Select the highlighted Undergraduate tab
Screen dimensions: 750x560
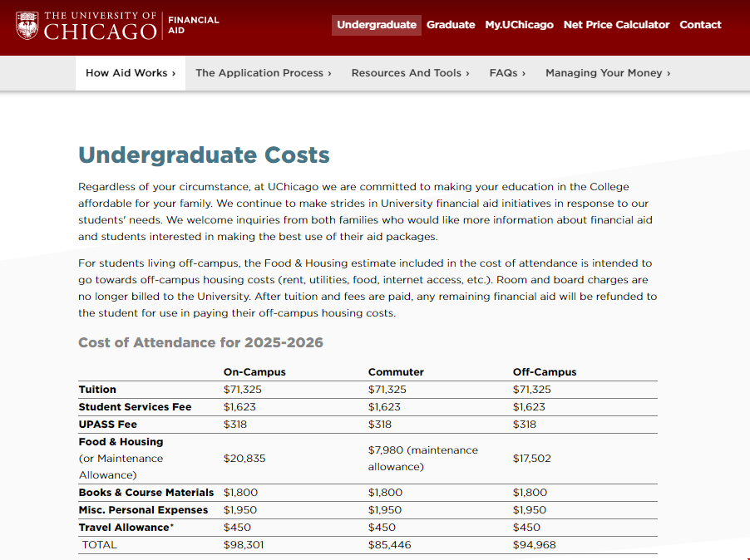[x=376, y=25]
